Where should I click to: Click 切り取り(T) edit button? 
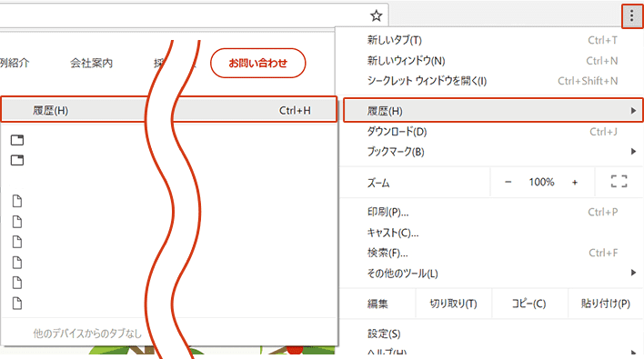[453, 304]
